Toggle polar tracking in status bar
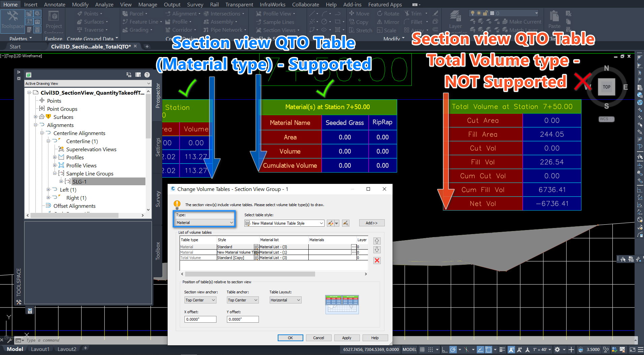Image resolution: width=644 pixels, height=355 pixels. click(453, 350)
